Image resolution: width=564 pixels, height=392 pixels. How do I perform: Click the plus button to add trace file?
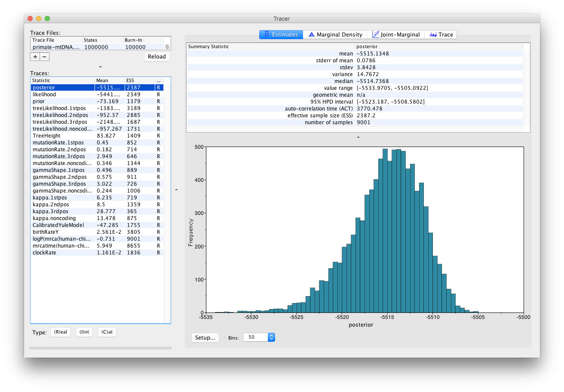35,57
